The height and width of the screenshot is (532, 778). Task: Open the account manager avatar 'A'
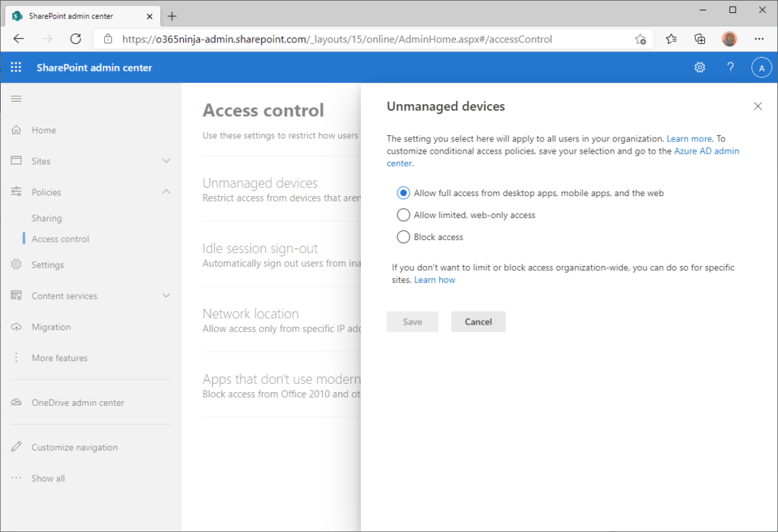tap(761, 68)
